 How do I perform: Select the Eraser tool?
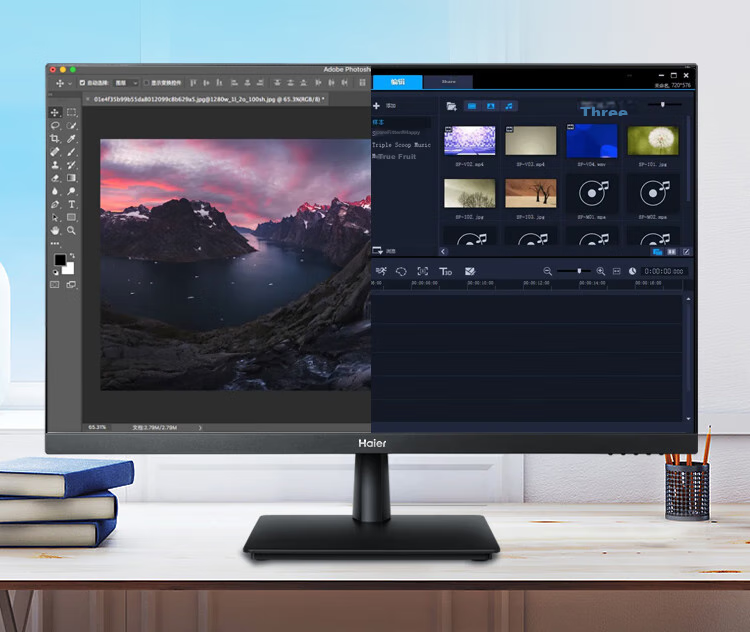(x=55, y=178)
